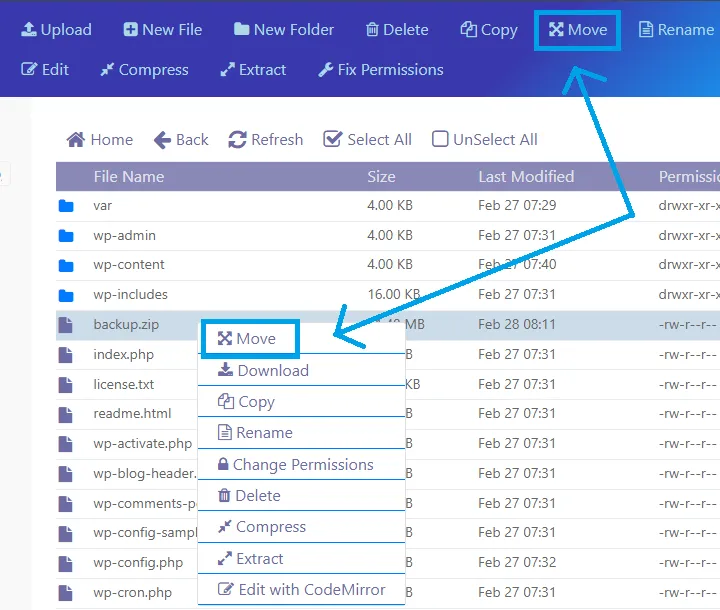Choose Move from the context menu
Viewport: 720px width, 610px height.
[248, 339]
